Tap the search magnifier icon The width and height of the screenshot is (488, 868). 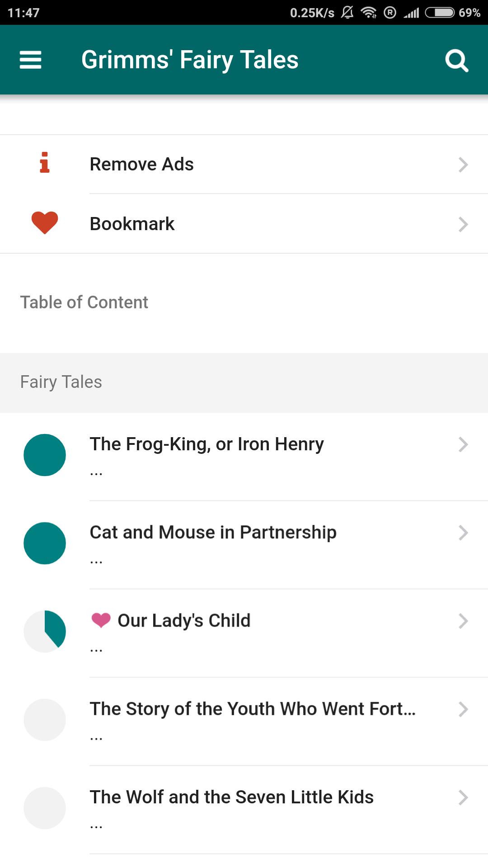tap(456, 60)
